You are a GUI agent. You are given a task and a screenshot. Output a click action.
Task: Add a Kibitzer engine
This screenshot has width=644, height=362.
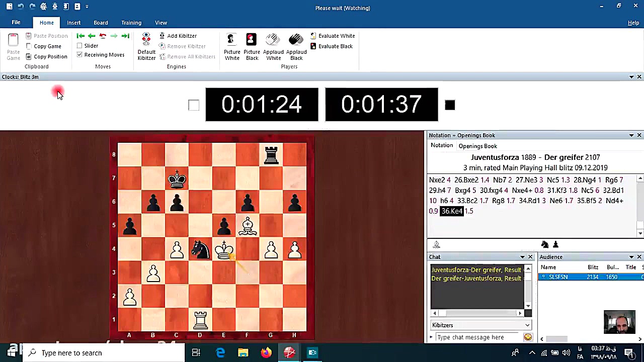178,36
